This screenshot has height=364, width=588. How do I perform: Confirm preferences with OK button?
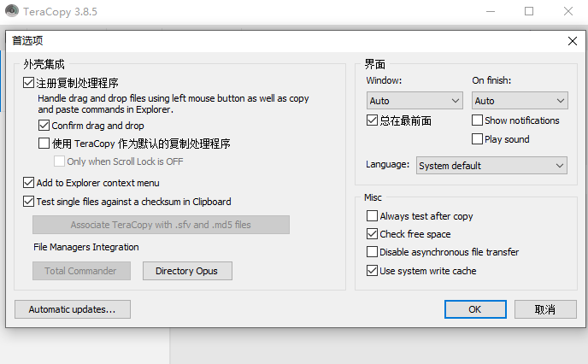(x=475, y=309)
